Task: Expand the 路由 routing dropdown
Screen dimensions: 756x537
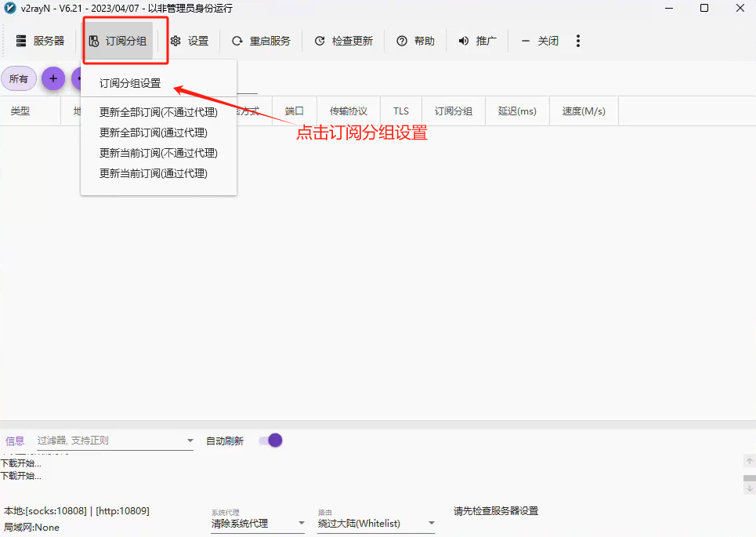Action: (431, 524)
